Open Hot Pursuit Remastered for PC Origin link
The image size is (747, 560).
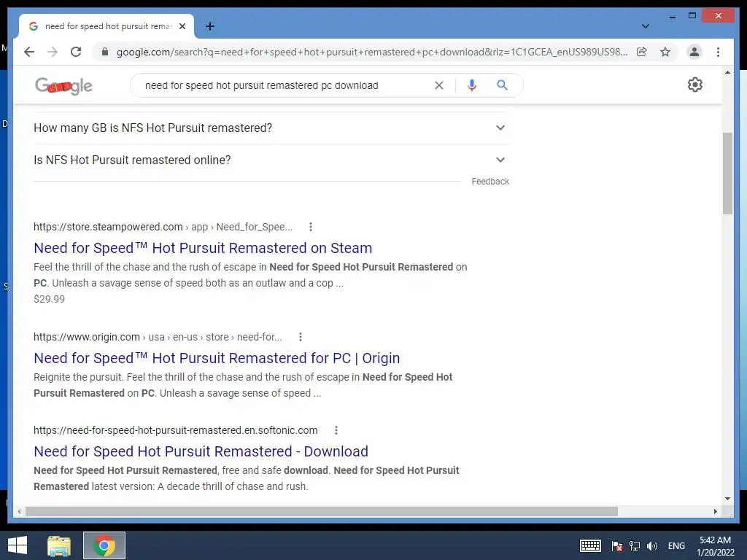point(217,358)
